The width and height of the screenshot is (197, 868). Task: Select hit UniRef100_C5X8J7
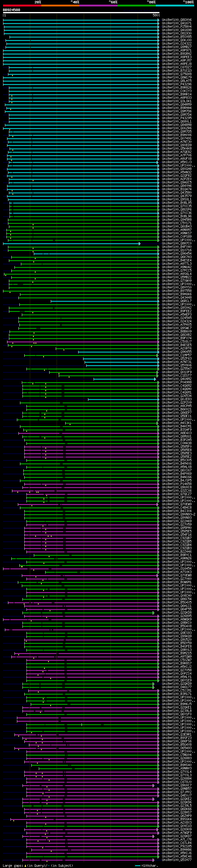pos(176,341)
